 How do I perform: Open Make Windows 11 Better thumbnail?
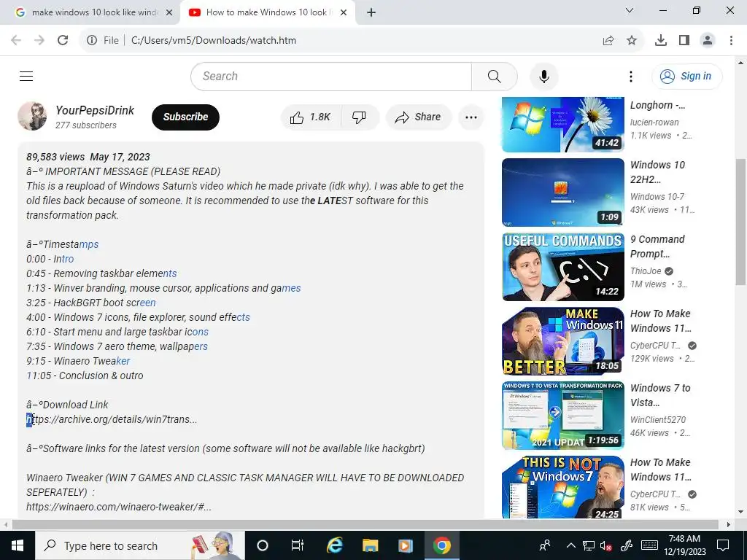[x=562, y=341]
